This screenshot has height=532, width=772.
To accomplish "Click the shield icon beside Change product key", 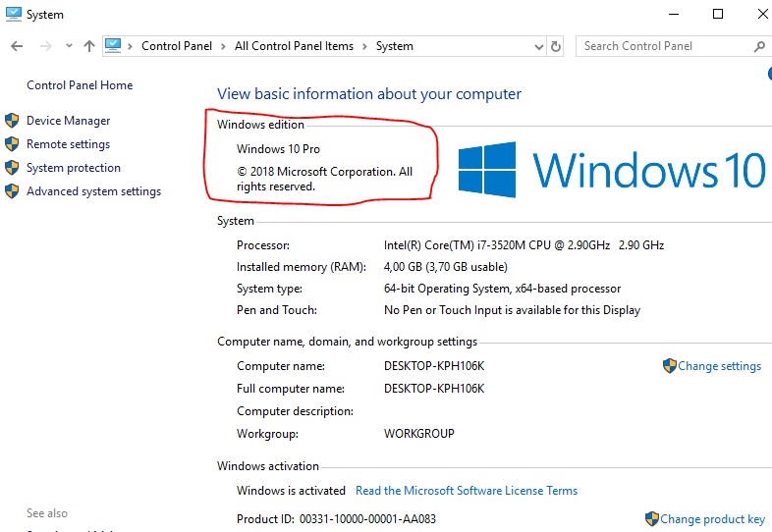I will pos(652,518).
